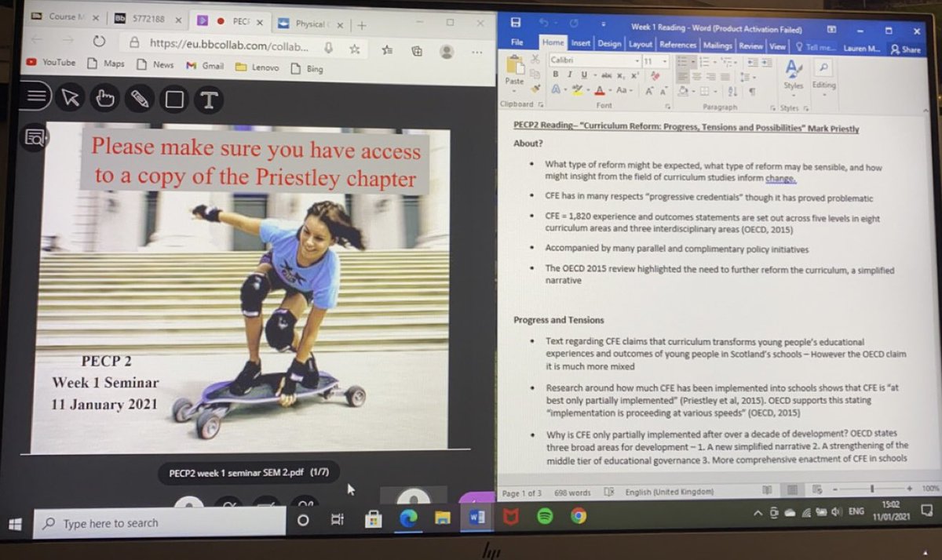Toggle Underline formatting in Word
The height and width of the screenshot is (560, 942).
click(583, 75)
